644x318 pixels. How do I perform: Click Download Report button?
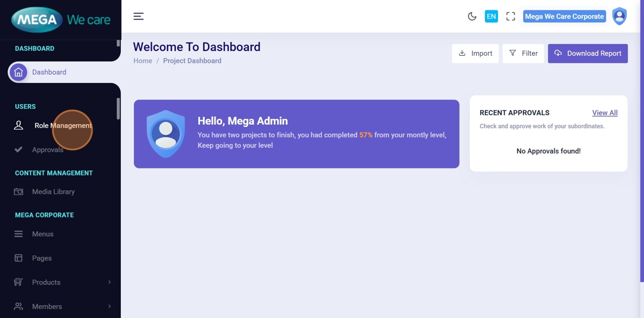[x=588, y=53]
